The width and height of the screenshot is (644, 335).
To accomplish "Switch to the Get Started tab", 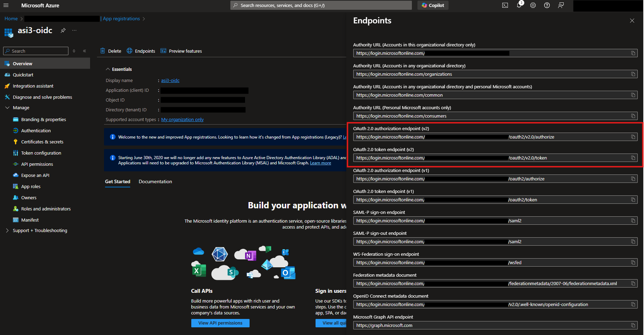I will 118,181.
